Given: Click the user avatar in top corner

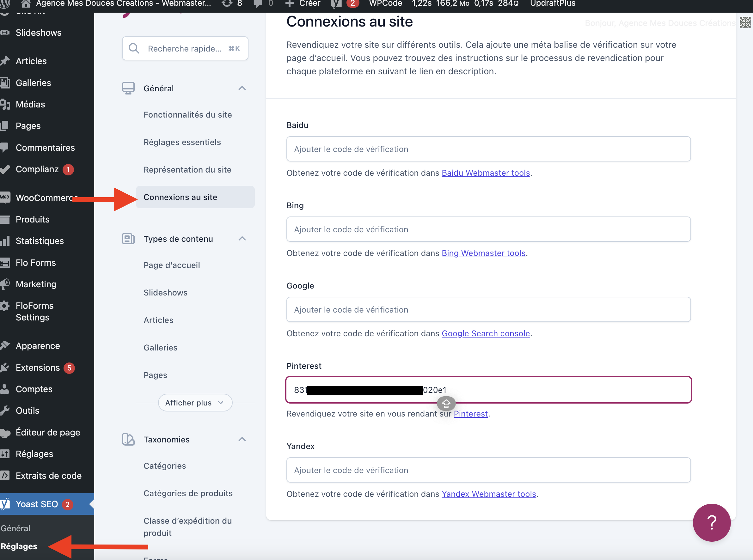Looking at the screenshot, I should pos(745,23).
